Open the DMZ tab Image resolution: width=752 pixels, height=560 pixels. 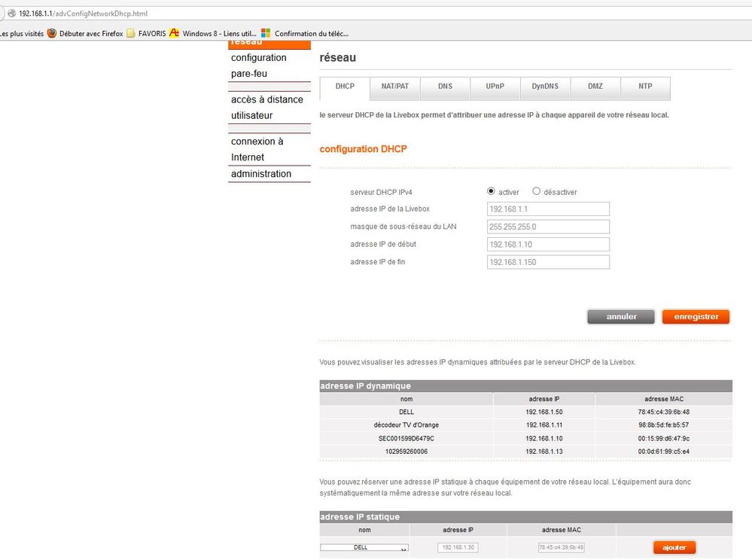pos(595,87)
